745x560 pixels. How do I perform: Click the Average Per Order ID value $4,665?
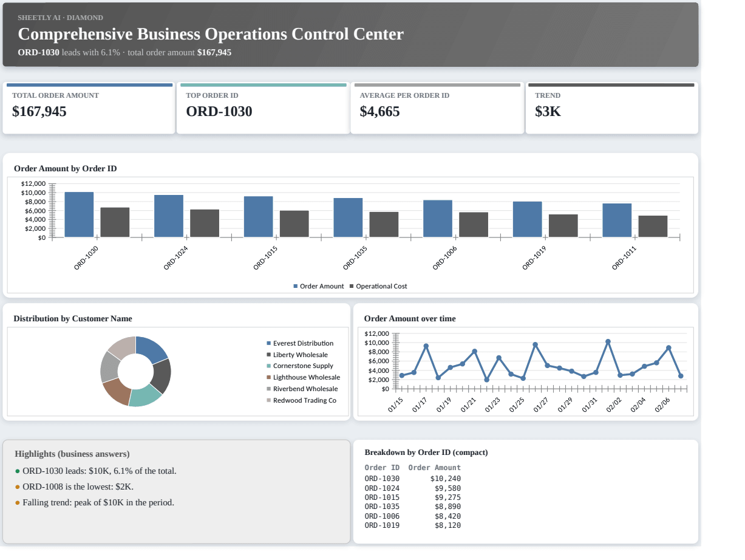point(379,112)
